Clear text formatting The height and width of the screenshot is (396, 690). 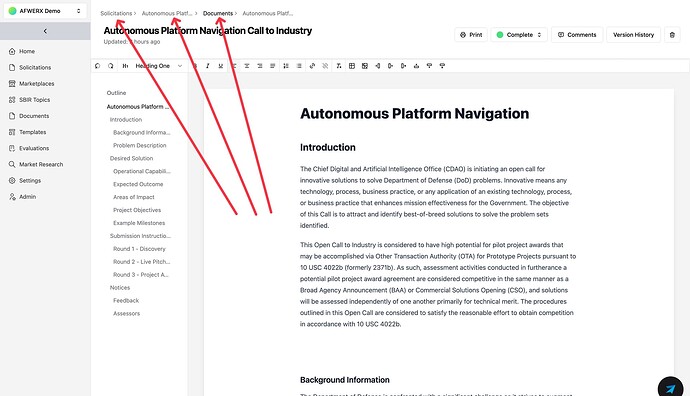(x=338, y=66)
